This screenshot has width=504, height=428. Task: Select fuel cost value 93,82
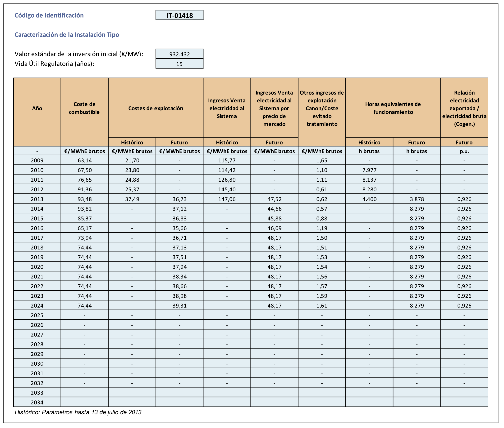(84, 209)
